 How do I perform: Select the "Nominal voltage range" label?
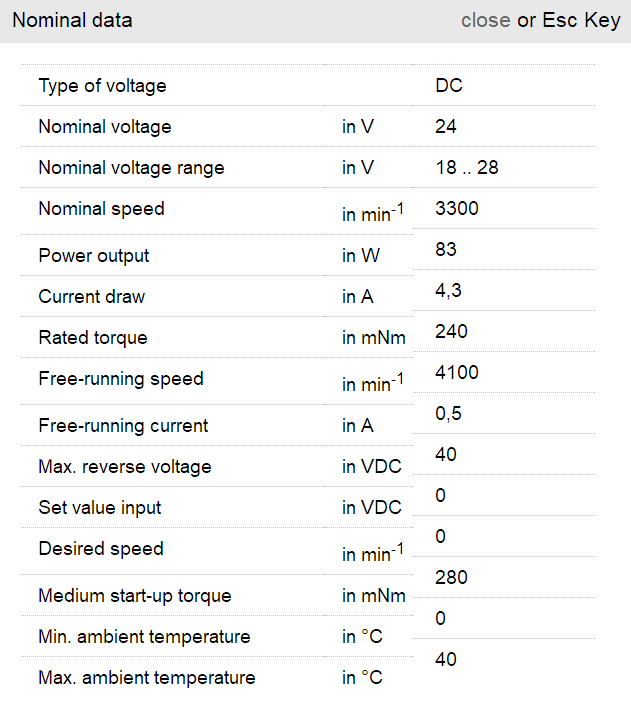pyautogui.click(x=131, y=168)
